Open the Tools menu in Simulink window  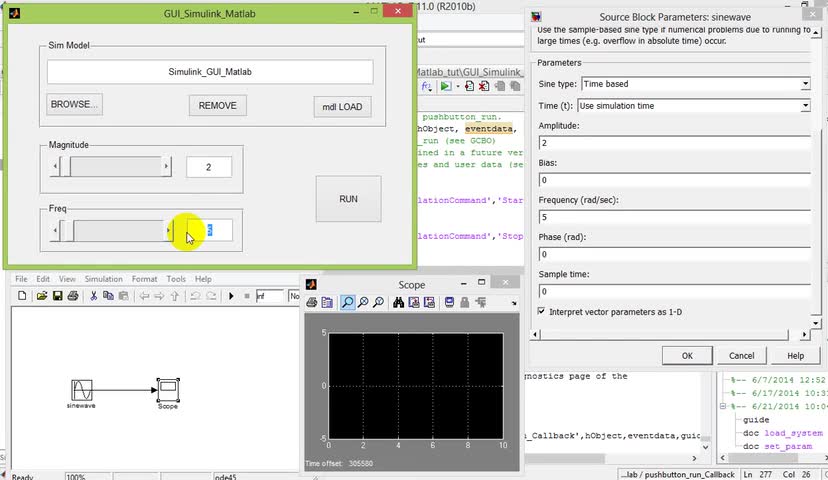coord(176,279)
